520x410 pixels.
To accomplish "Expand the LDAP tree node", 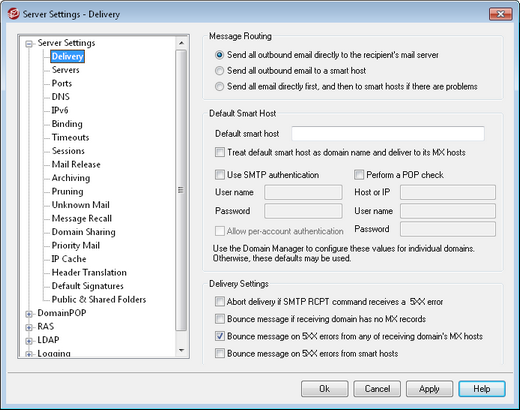I will coord(29,341).
